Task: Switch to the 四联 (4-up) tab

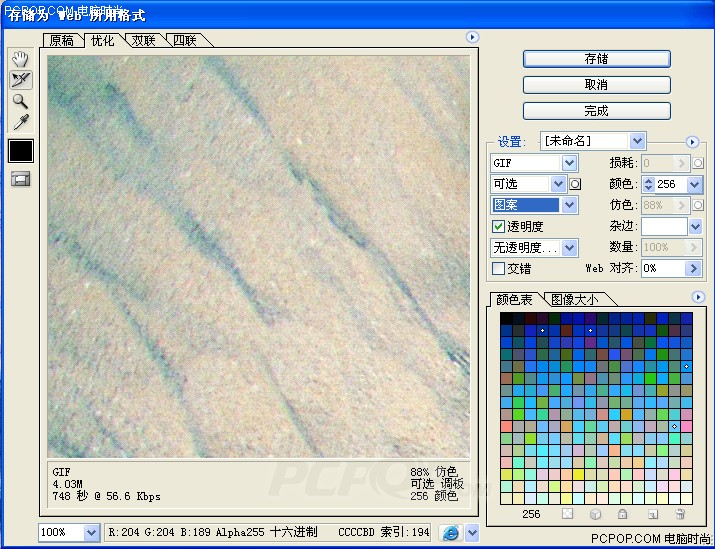Action: [x=184, y=41]
